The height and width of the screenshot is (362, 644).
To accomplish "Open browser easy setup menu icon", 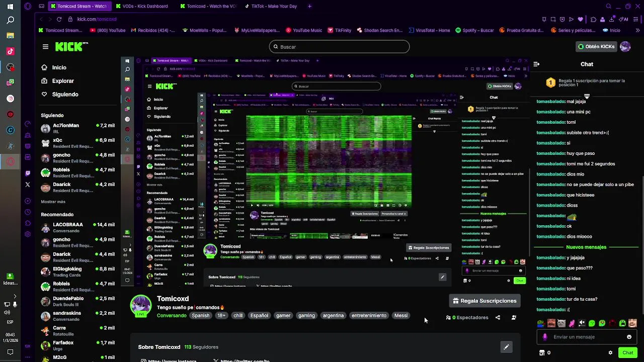I will pos(635,19).
